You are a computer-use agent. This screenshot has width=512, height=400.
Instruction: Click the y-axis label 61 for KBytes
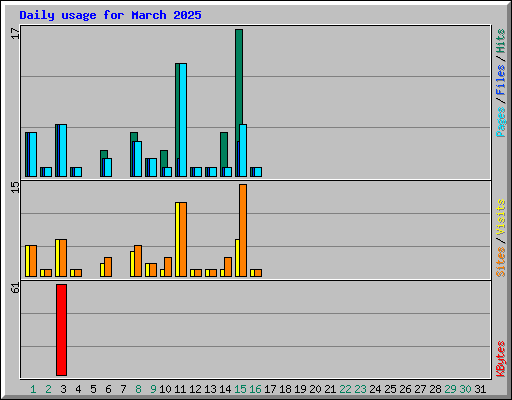15,288
